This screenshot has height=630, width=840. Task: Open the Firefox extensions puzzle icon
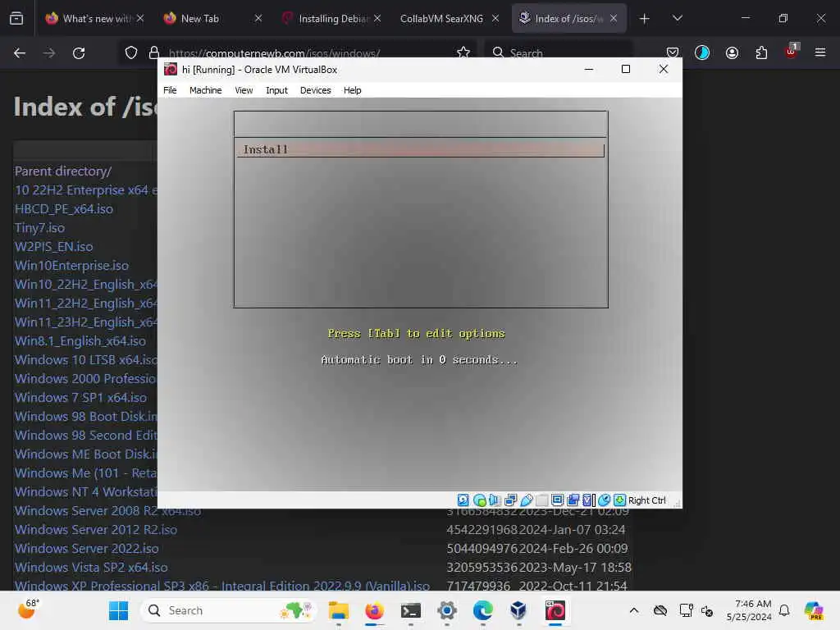coord(761,52)
